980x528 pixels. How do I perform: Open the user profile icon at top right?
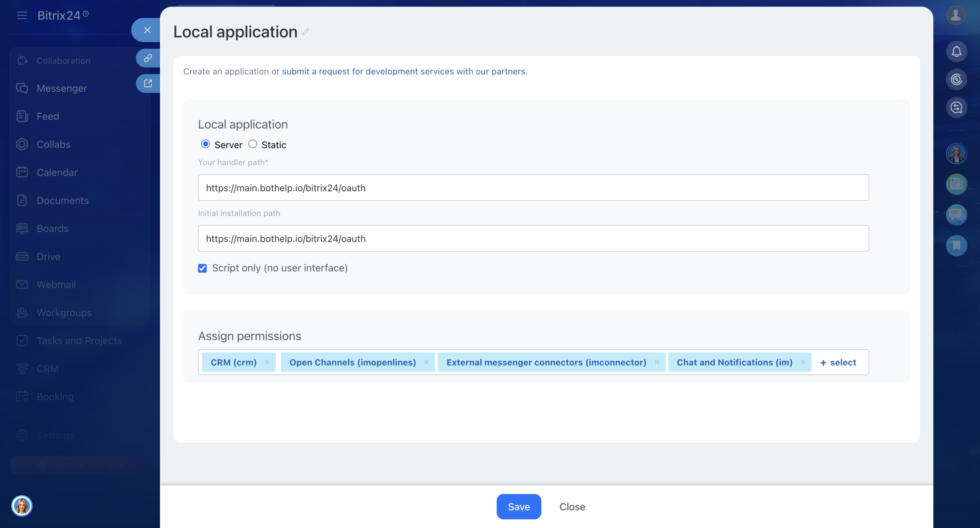click(x=955, y=15)
